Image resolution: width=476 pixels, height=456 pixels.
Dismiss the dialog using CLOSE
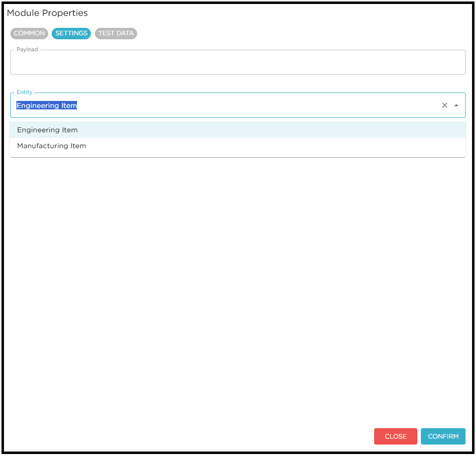[x=396, y=436]
